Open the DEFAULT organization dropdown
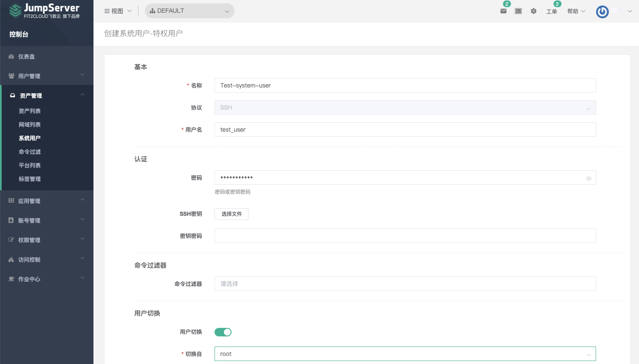This screenshot has width=639, height=364. click(189, 11)
